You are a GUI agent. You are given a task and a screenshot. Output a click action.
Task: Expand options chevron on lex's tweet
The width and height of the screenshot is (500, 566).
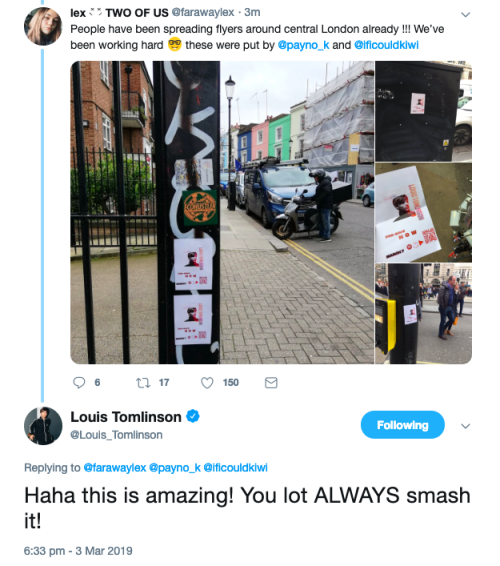(x=465, y=15)
